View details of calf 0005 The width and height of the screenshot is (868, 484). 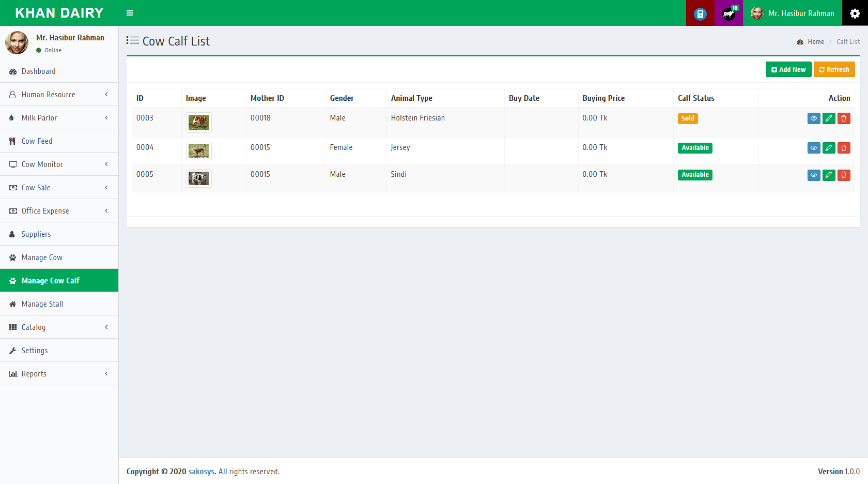pyautogui.click(x=814, y=175)
